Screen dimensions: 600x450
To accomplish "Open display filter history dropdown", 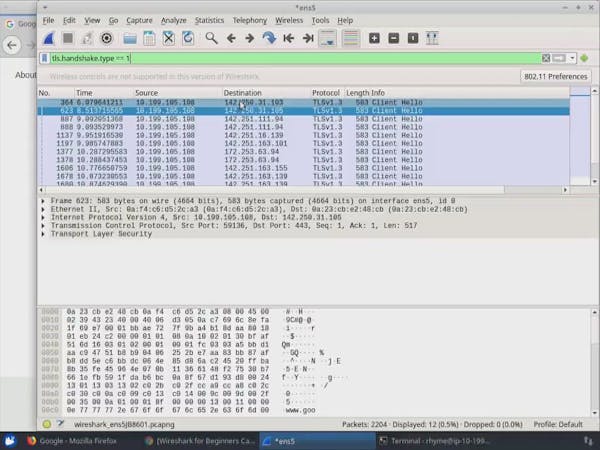I will coord(572,58).
